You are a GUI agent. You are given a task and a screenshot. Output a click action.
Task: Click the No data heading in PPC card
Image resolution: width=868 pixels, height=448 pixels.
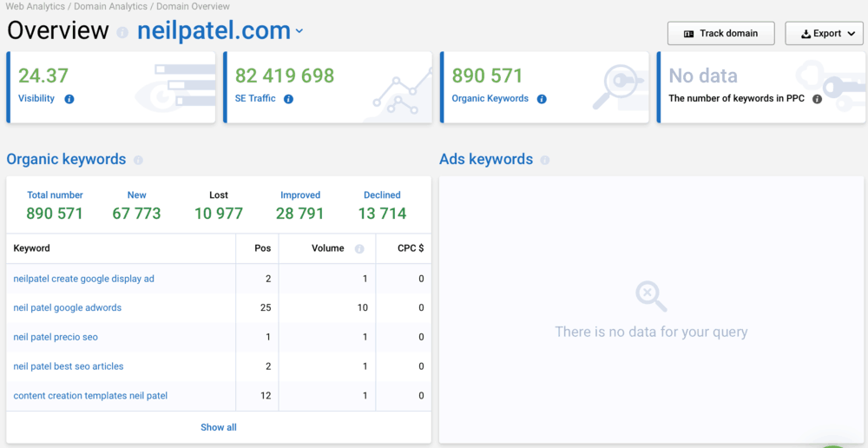pos(703,76)
